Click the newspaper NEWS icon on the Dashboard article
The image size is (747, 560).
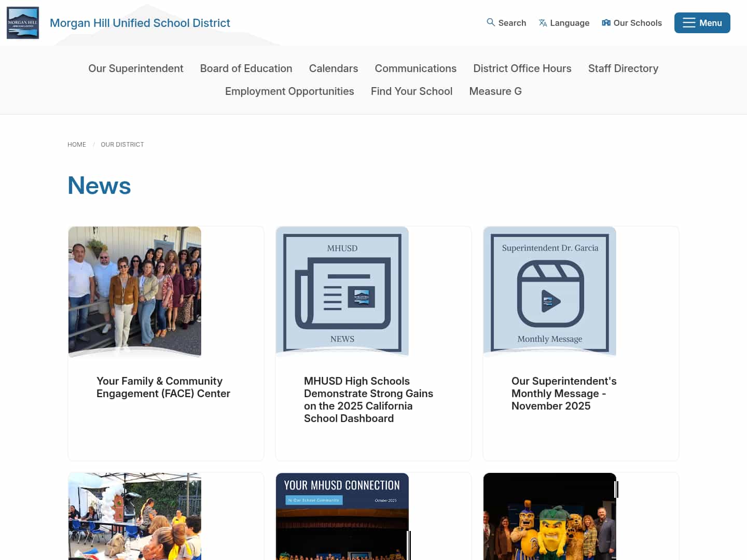[x=342, y=291]
